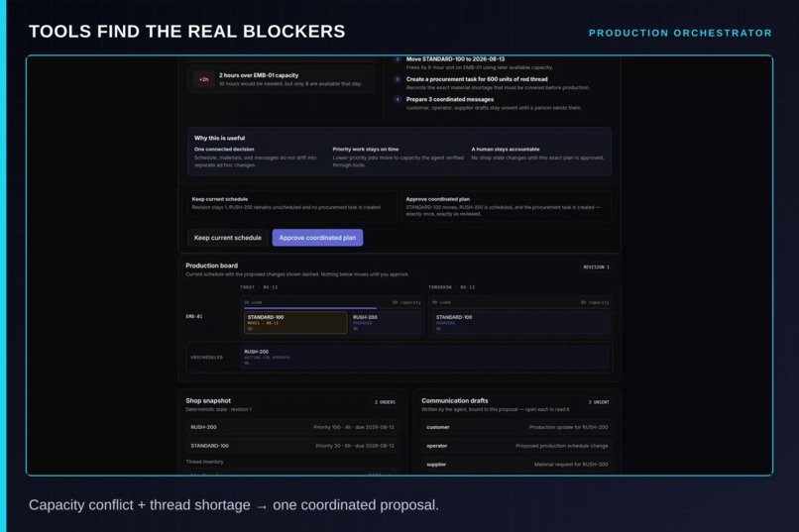Select the STANDARD-100 card under Today on EMB-01
This screenshot has height=532, width=799.
295,323
